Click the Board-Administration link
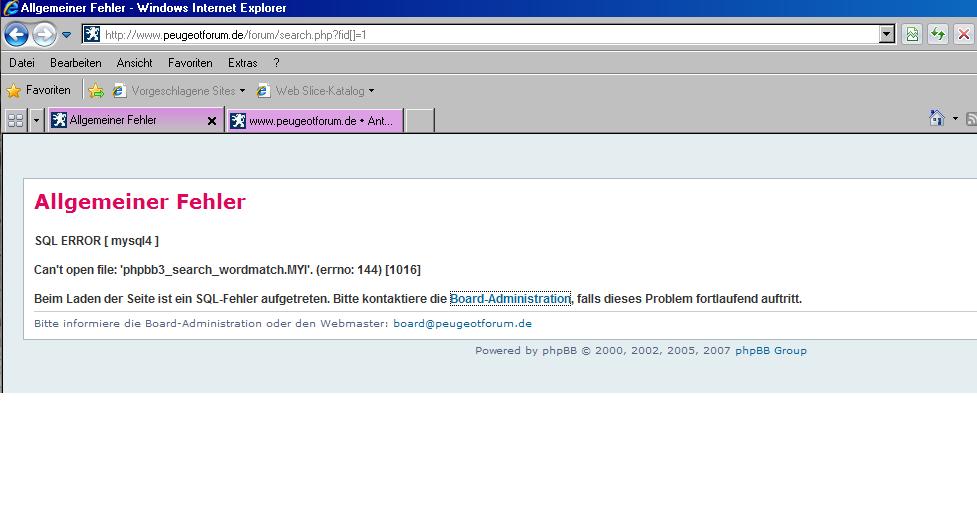Image resolution: width=977 pixels, height=512 pixels. point(509,299)
